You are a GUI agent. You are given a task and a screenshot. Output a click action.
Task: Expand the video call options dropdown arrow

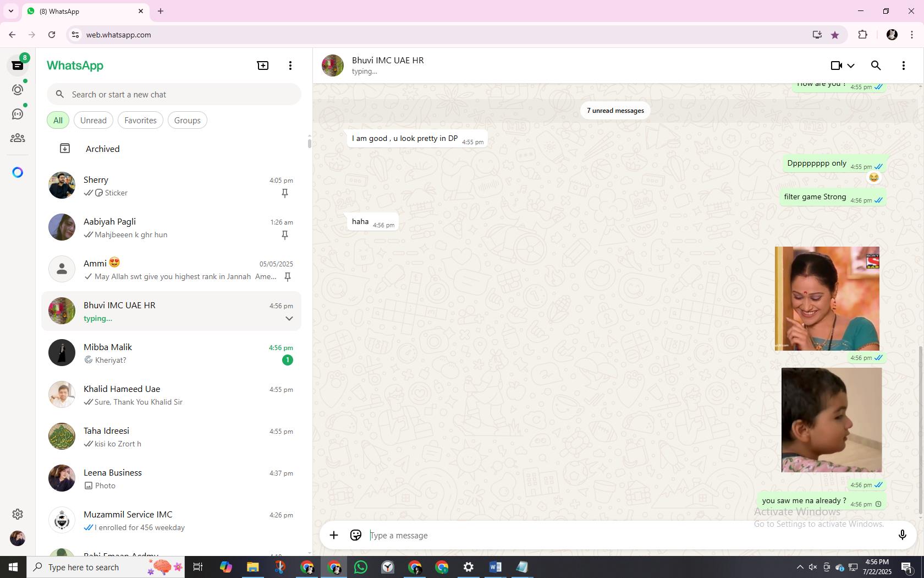click(x=851, y=66)
